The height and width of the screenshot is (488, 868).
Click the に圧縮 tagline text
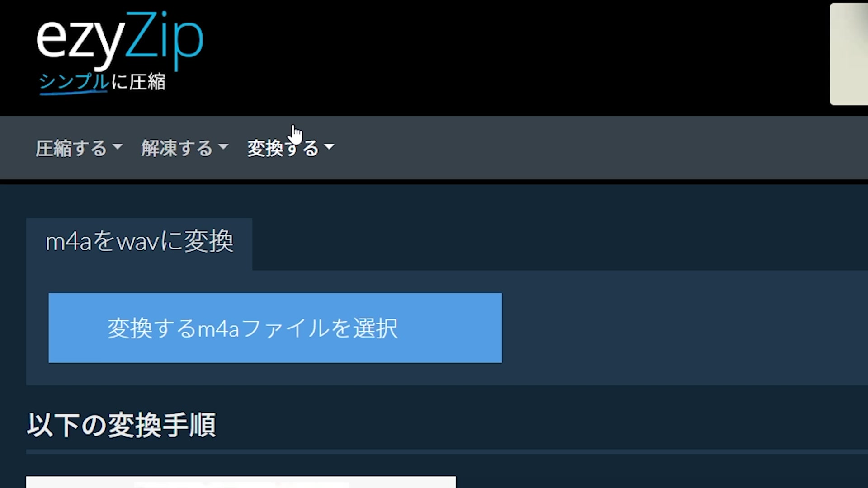(138, 82)
